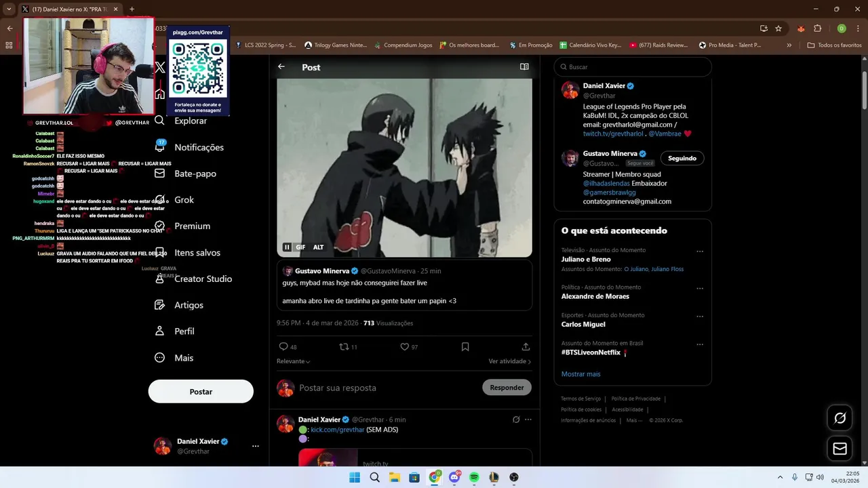This screenshot has height=488, width=868.
Task: Click Seguindo button for Gustavo Minerva
Action: pyautogui.click(x=682, y=158)
